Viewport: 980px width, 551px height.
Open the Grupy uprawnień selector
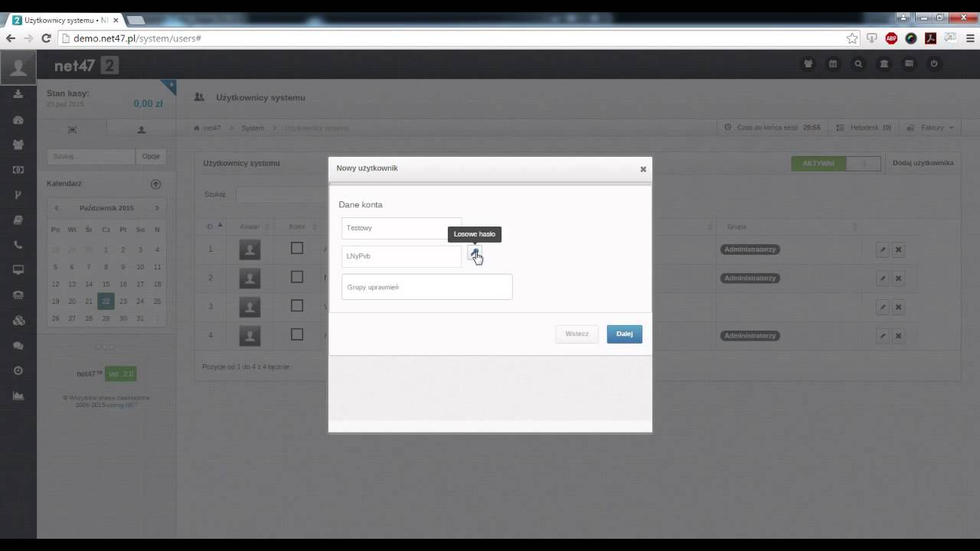coord(426,287)
